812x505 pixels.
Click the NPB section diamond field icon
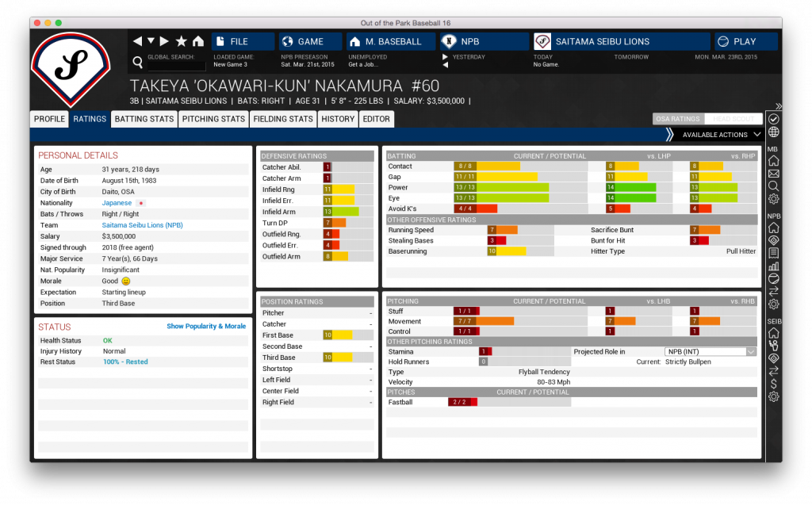pyautogui.click(x=774, y=240)
